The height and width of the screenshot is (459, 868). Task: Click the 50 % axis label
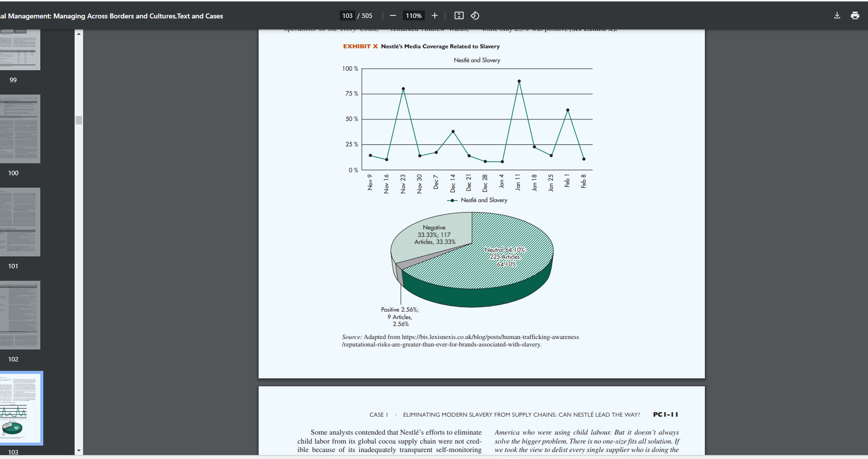pos(352,119)
